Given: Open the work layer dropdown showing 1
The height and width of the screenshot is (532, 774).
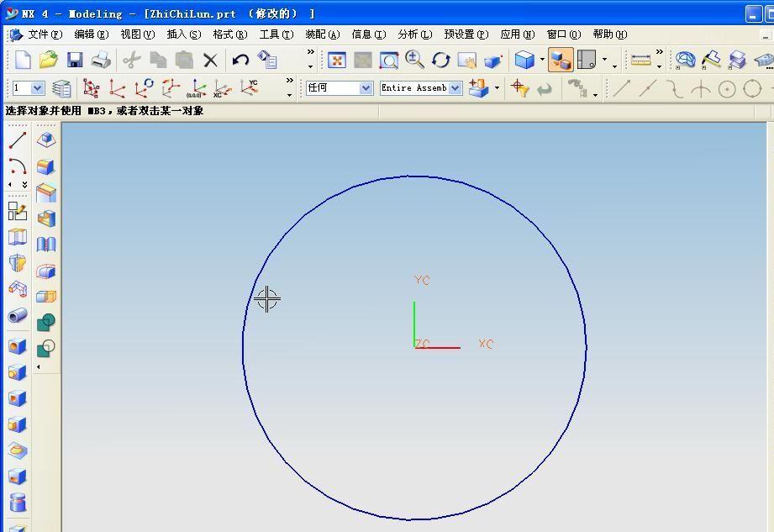Looking at the screenshot, I should click(38, 88).
